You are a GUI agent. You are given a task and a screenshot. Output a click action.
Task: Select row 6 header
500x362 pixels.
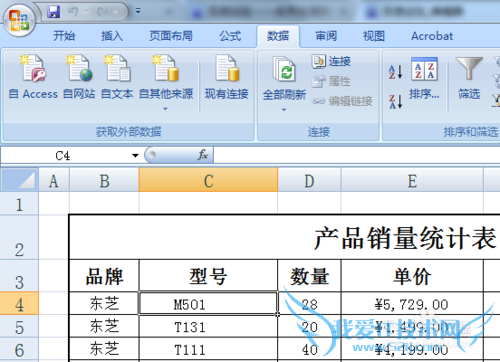pyautogui.click(x=19, y=349)
